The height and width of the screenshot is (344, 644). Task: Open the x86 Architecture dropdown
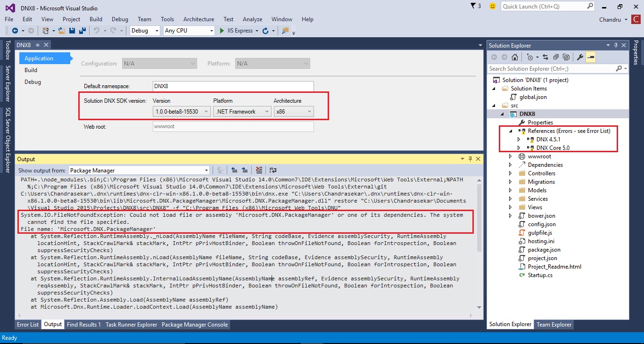(294, 112)
